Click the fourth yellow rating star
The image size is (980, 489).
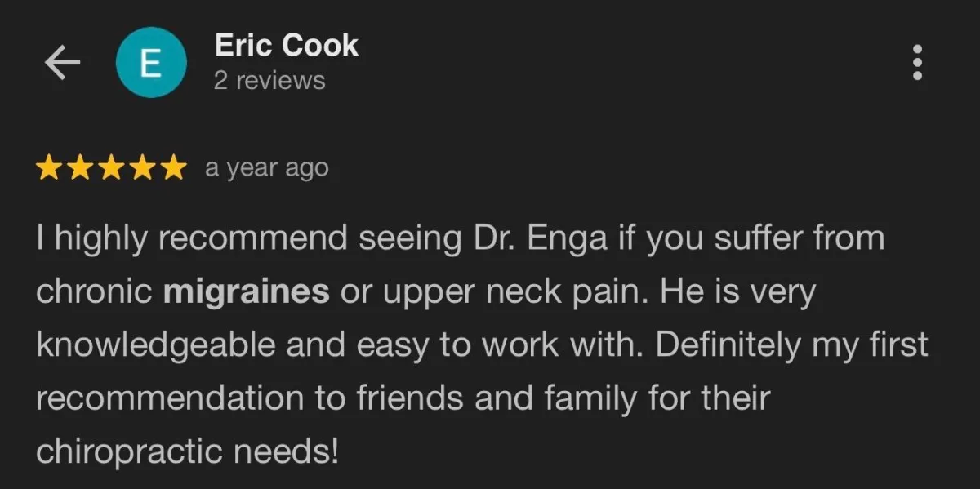141,168
